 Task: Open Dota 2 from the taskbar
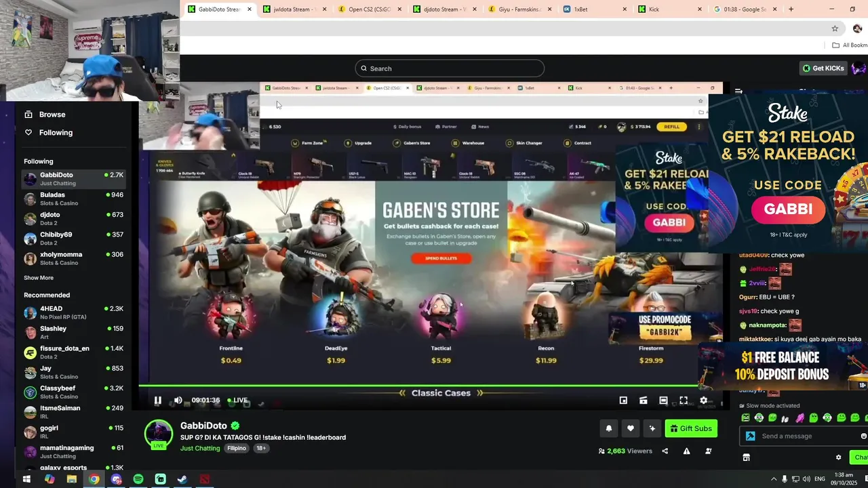click(x=205, y=479)
